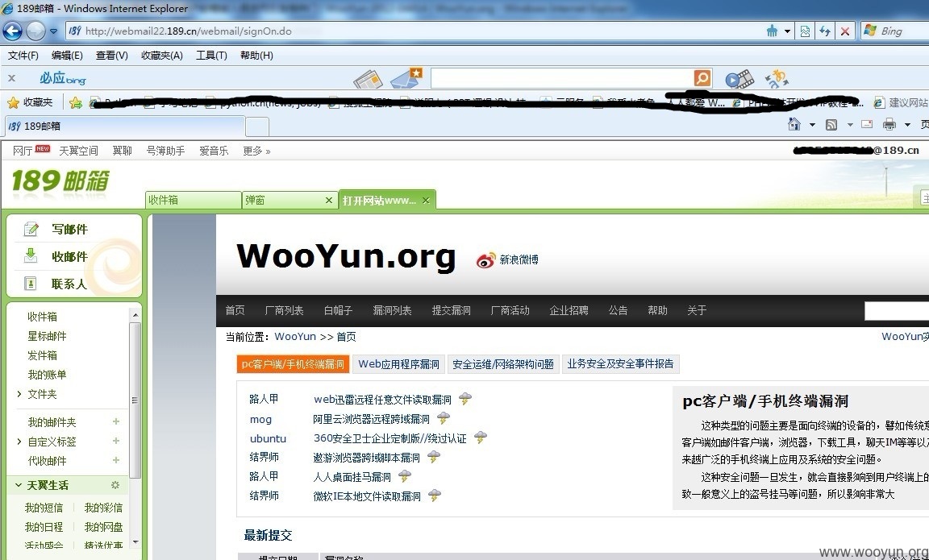Viewport: 929px width, 560px height.
Task: Close the 打开网站www tab
Action: (426, 201)
